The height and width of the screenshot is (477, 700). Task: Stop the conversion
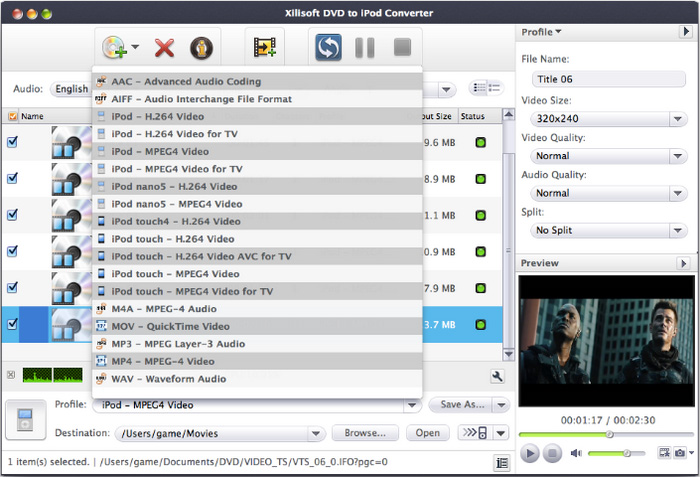[402, 47]
